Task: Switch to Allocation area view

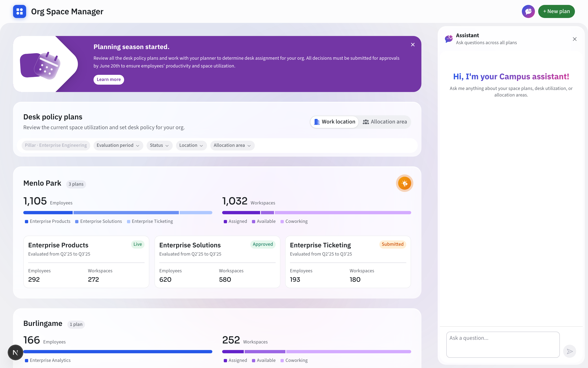Action: (x=385, y=122)
